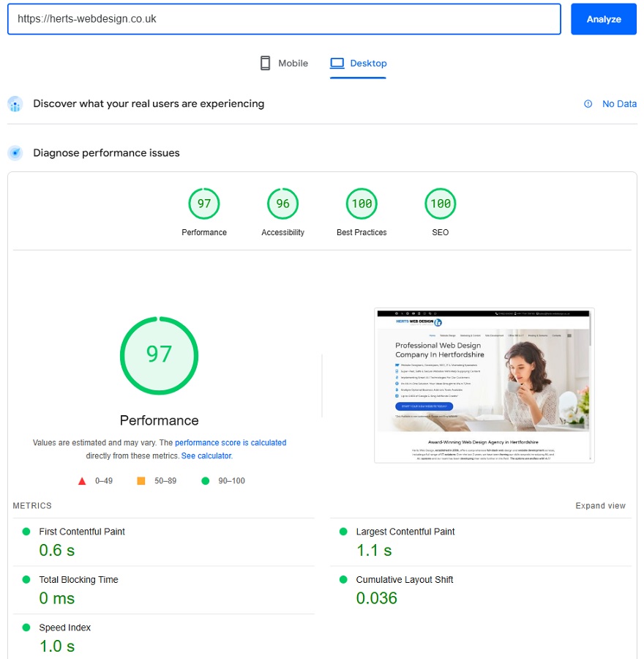Image resolution: width=644 pixels, height=659 pixels.
Task: Open the See calculator link
Action: click(x=206, y=455)
